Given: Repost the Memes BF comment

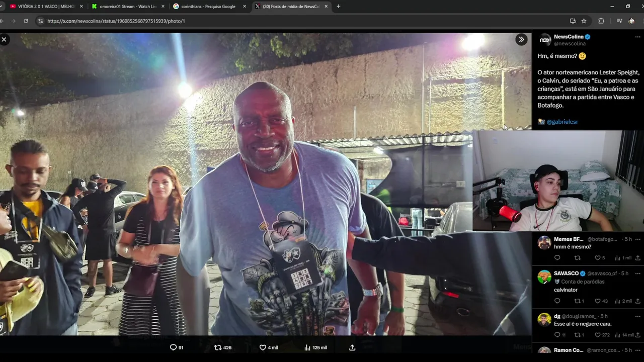Looking at the screenshot, I should click(578, 258).
